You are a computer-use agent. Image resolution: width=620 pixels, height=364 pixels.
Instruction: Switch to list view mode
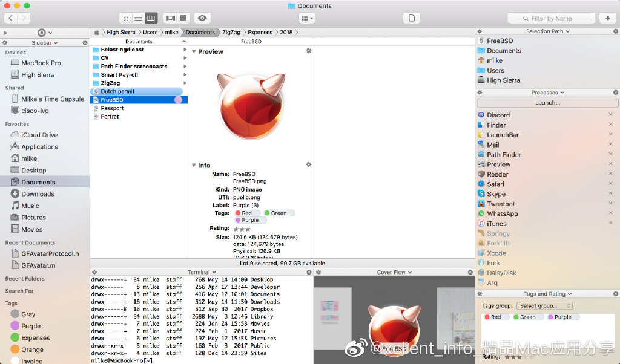pos(138,18)
